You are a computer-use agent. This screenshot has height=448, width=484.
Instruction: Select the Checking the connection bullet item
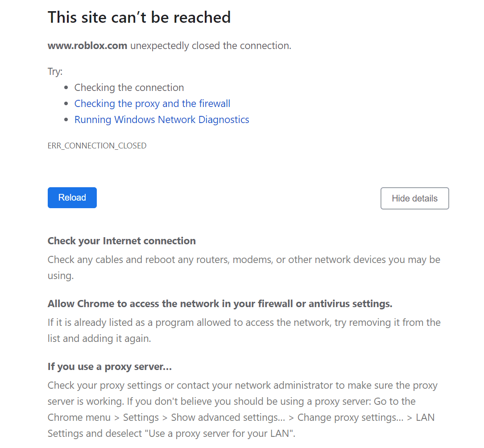pos(129,87)
